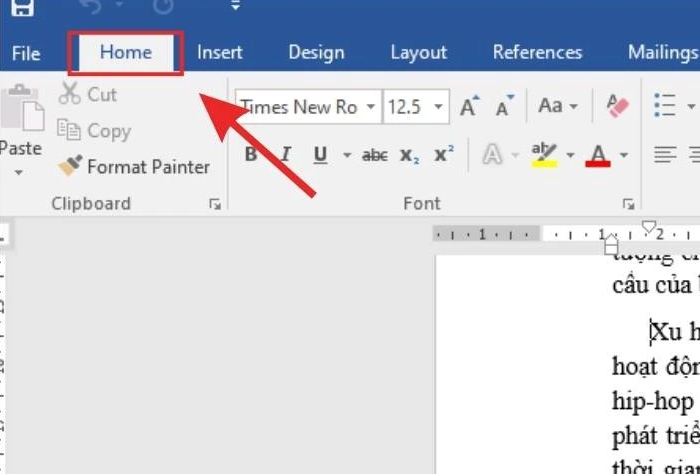Toggle Italic formatting

coord(286,154)
